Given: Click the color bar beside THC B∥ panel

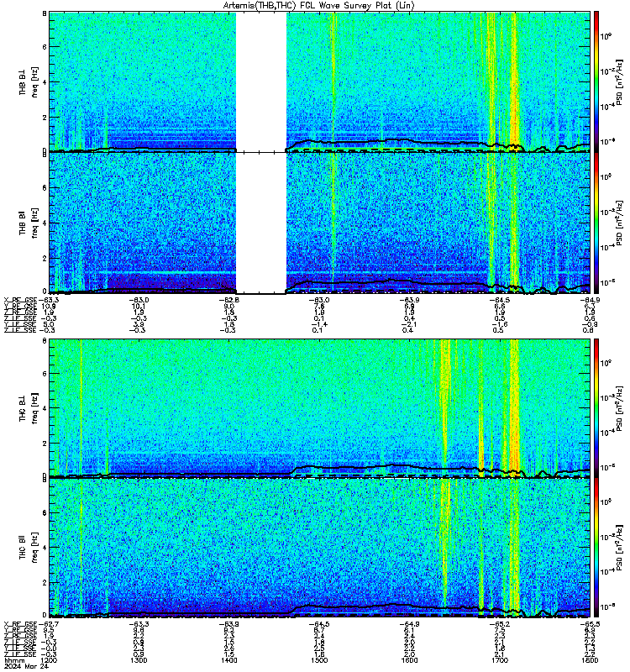Looking at the screenshot, I should pos(596,548).
